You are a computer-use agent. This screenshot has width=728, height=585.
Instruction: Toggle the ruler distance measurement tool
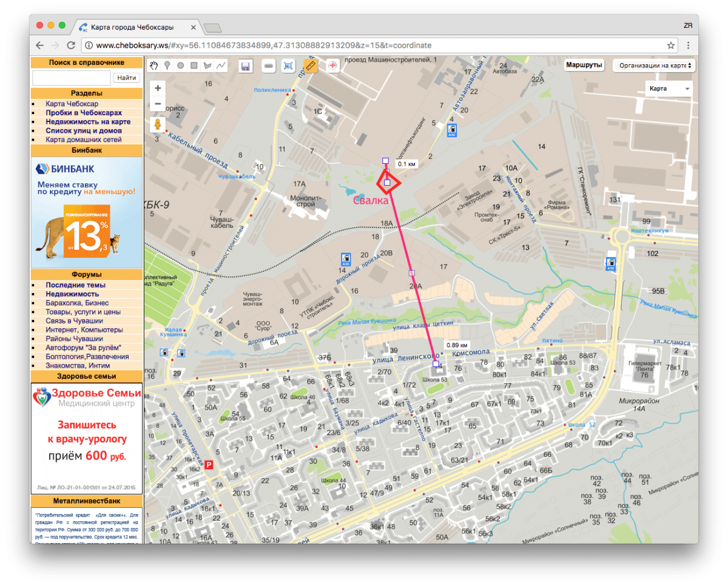[x=311, y=66]
